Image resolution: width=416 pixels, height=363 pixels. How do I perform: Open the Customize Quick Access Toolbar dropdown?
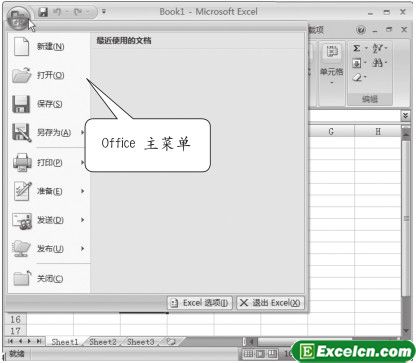click(x=104, y=12)
